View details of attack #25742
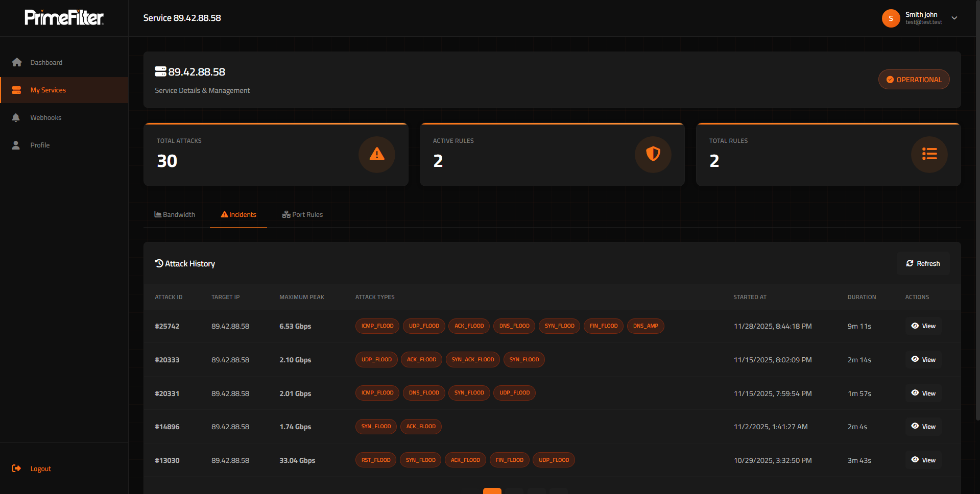This screenshot has width=980, height=494. pos(922,326)
